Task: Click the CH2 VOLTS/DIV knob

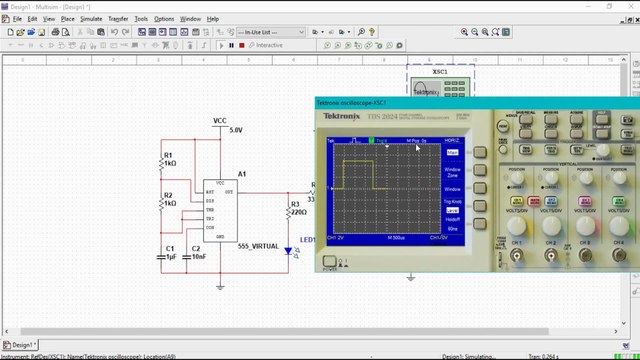Action: [551, 226]
